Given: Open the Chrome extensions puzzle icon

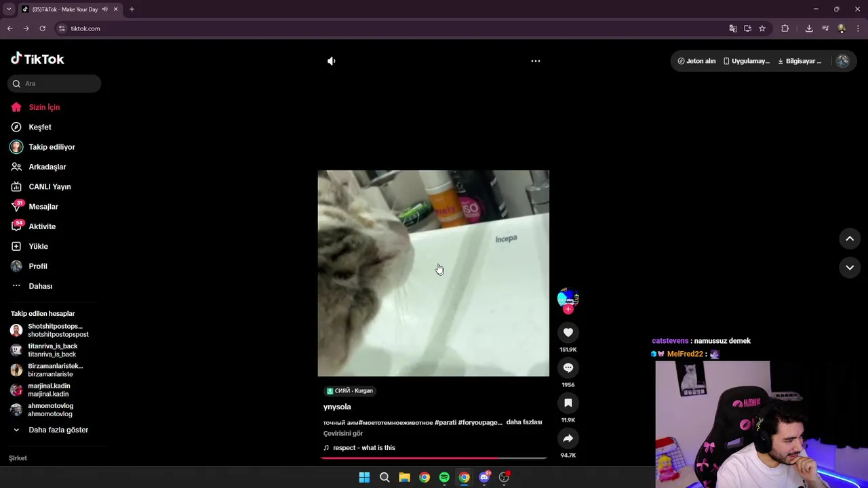Looking at the screenshot, I should (x=785, y=28).
